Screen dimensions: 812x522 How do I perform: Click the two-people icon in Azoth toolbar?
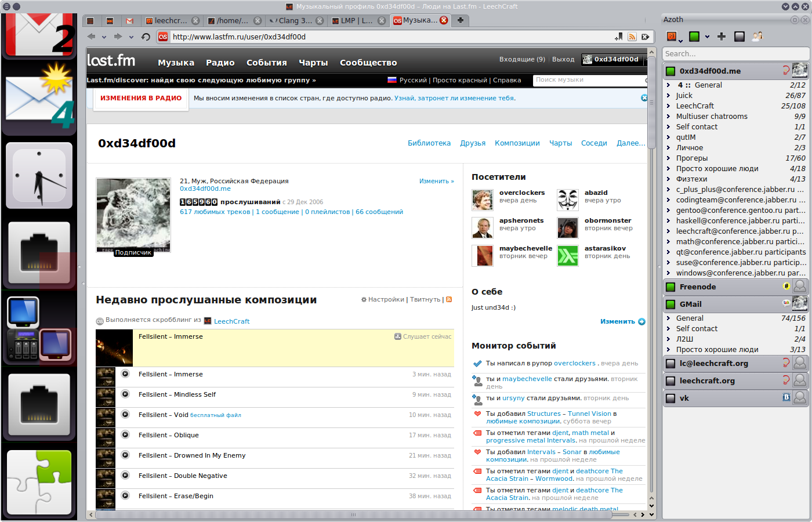pyautogui.click(x=757, y=37)
